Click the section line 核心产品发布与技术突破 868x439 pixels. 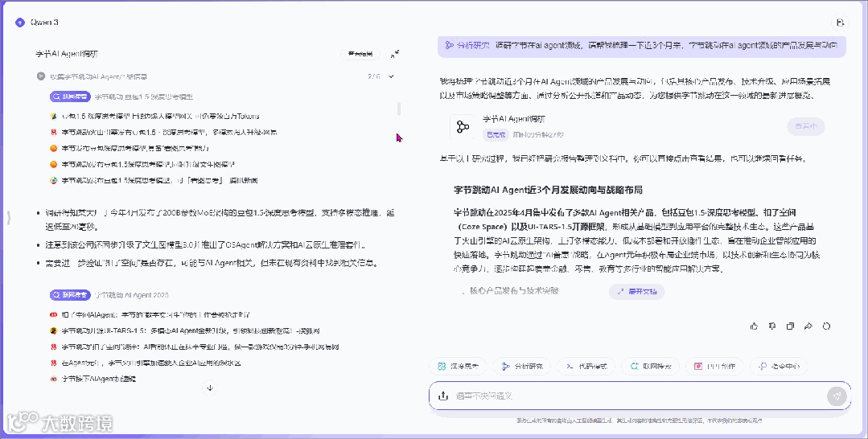(514, 290)
